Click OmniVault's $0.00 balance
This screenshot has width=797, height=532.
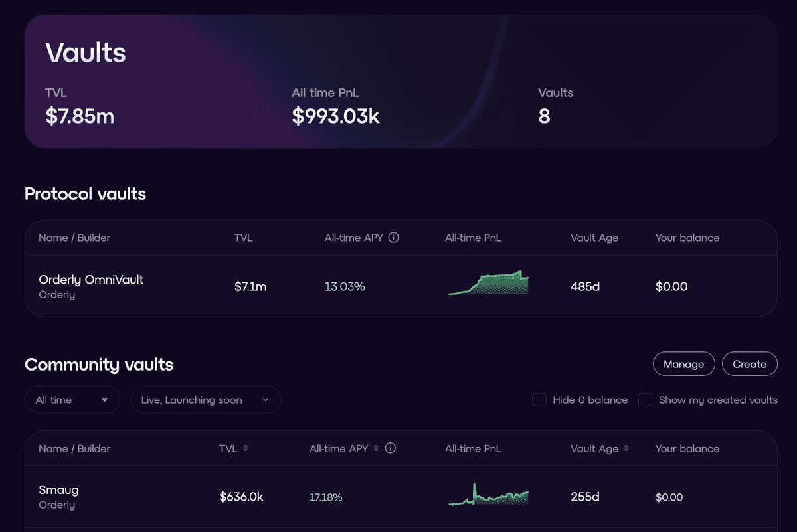point(671,287)
